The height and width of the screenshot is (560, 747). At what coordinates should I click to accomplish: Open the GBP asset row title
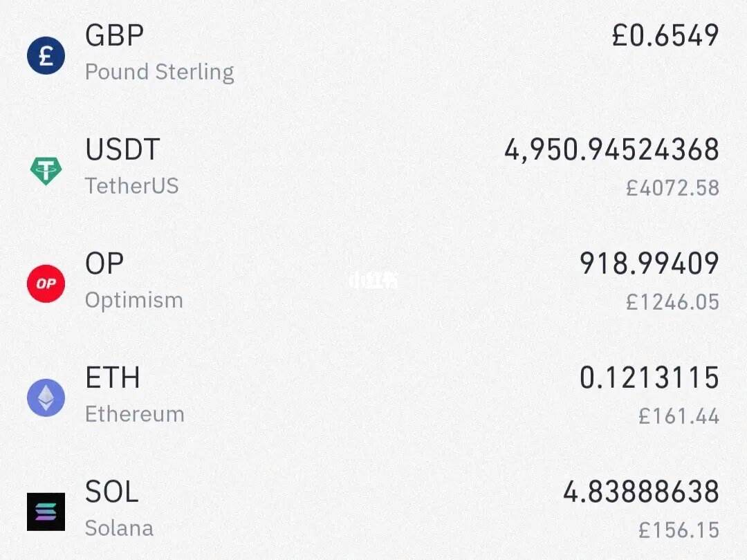114,35
